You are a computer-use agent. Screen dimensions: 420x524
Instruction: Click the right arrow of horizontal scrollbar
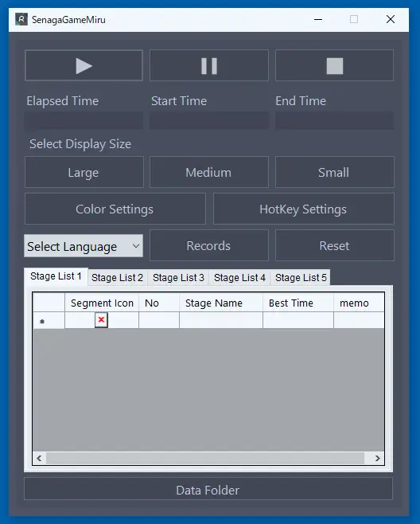pyautogui.click(x=378, y=458)
